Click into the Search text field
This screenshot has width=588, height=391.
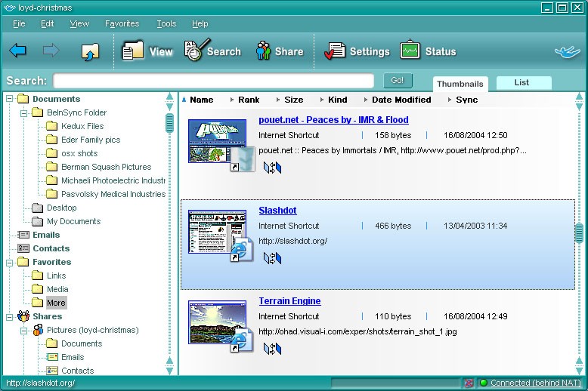coord(213,81)
